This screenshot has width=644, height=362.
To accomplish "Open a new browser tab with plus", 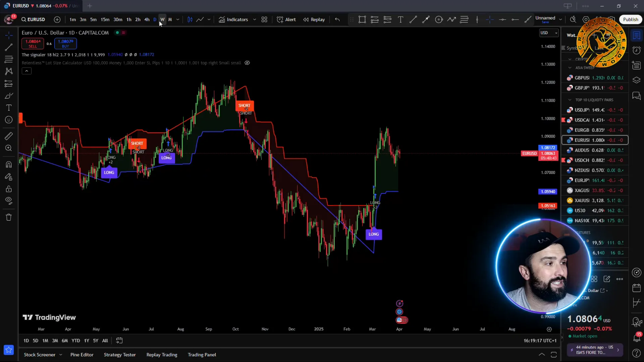I will (90, 6).
